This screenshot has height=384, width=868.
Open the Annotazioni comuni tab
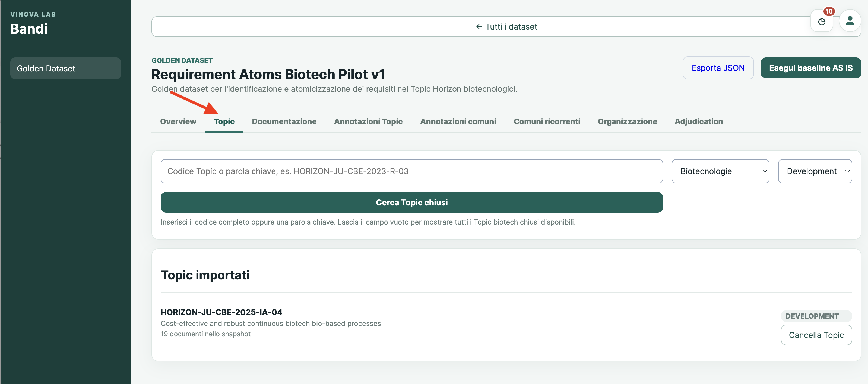(x=458, y=121)
